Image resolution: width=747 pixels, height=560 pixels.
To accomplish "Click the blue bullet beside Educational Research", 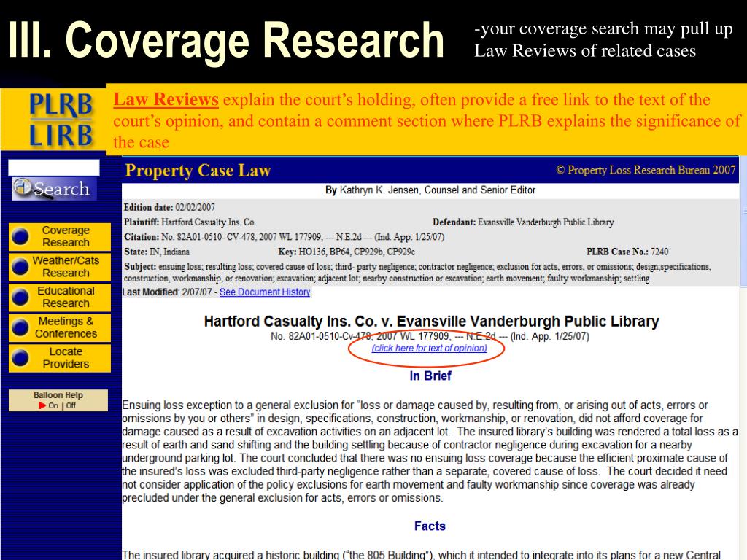I will coord(20,297).
